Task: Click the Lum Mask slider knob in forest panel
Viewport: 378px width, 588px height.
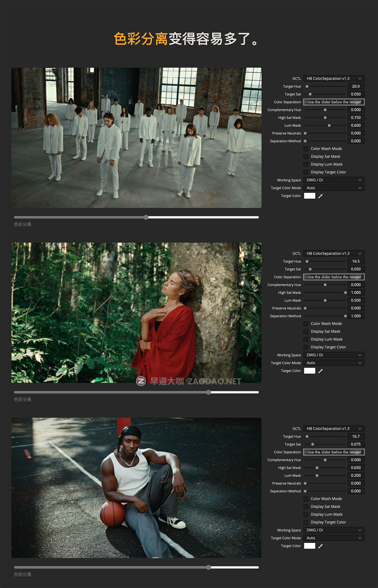Action: click(325, 301)
